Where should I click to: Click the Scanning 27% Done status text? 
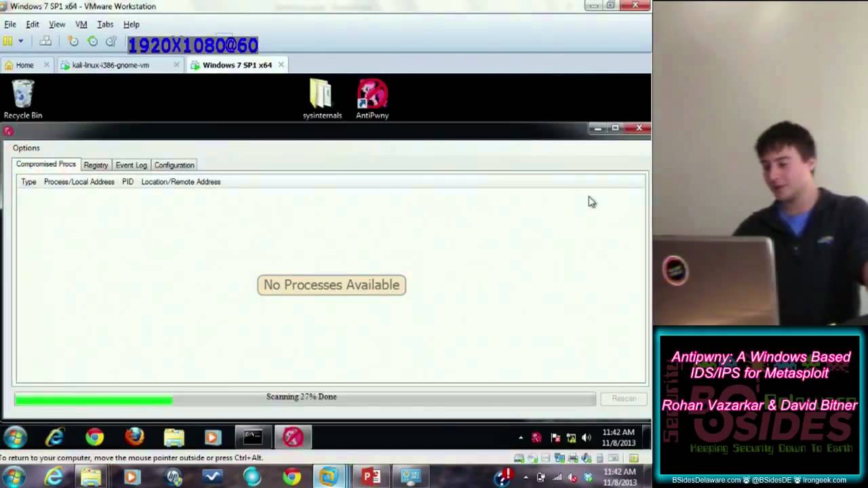point(301,396)
